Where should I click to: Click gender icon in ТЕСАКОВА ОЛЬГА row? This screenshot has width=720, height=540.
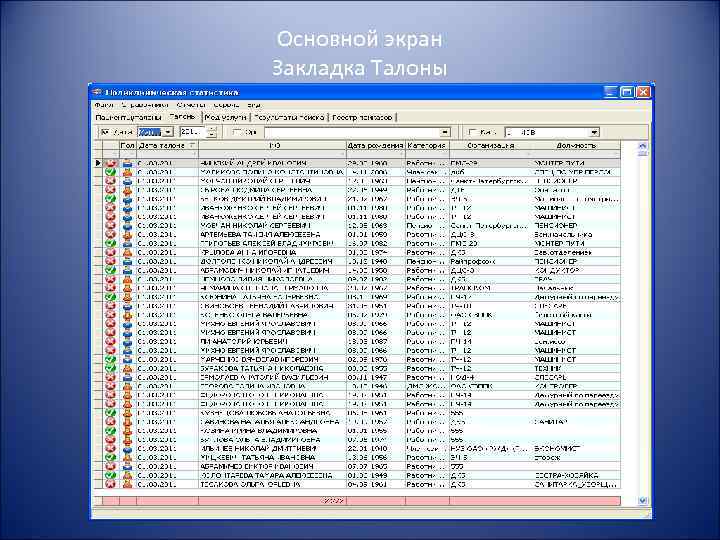coord(127,484)
